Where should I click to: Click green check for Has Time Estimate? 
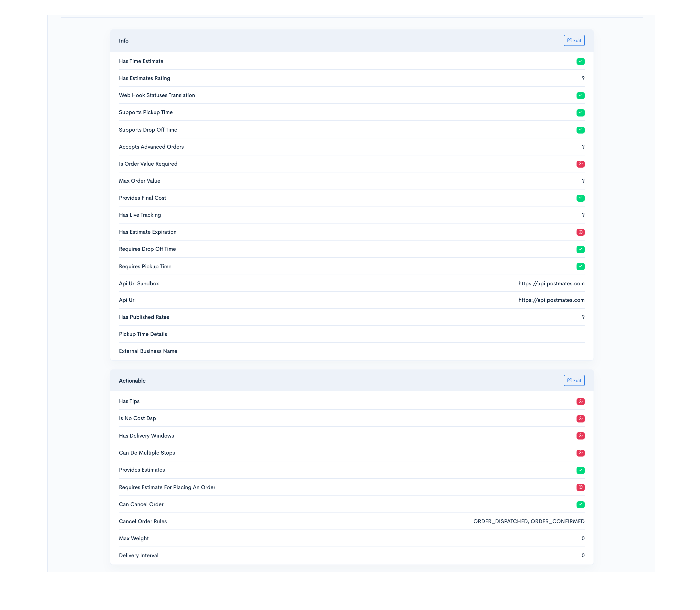(x=580, y=62)
